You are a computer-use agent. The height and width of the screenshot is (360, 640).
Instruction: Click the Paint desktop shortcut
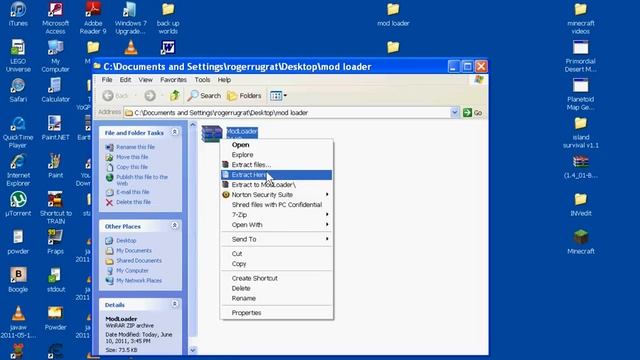[x=55, y=166]
